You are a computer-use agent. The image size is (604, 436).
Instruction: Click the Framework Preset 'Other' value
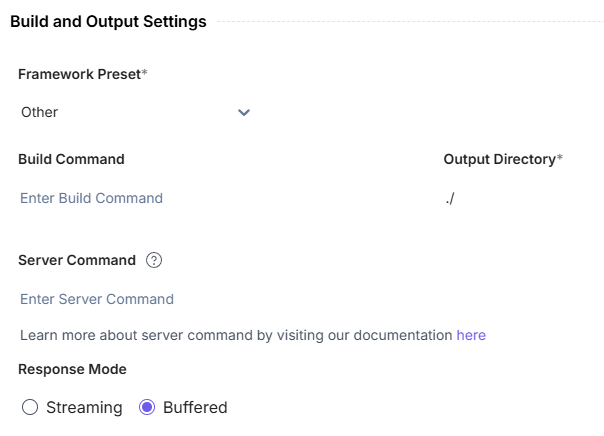(39, 112)
